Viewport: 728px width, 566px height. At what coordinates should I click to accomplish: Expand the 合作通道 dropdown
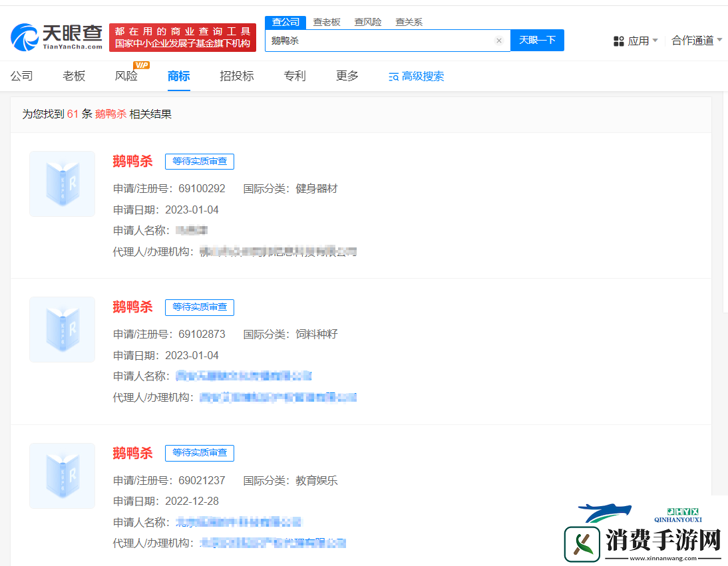[x=697, y=41]
